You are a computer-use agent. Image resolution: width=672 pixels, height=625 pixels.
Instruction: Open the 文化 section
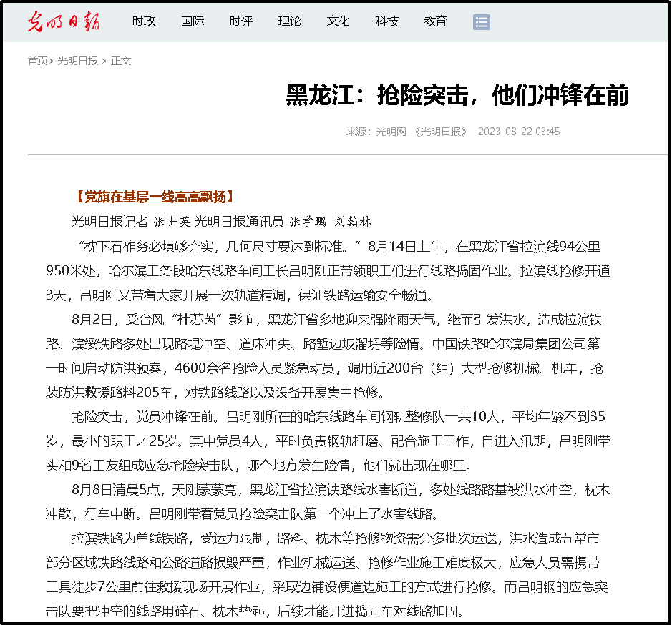[339, 21]
